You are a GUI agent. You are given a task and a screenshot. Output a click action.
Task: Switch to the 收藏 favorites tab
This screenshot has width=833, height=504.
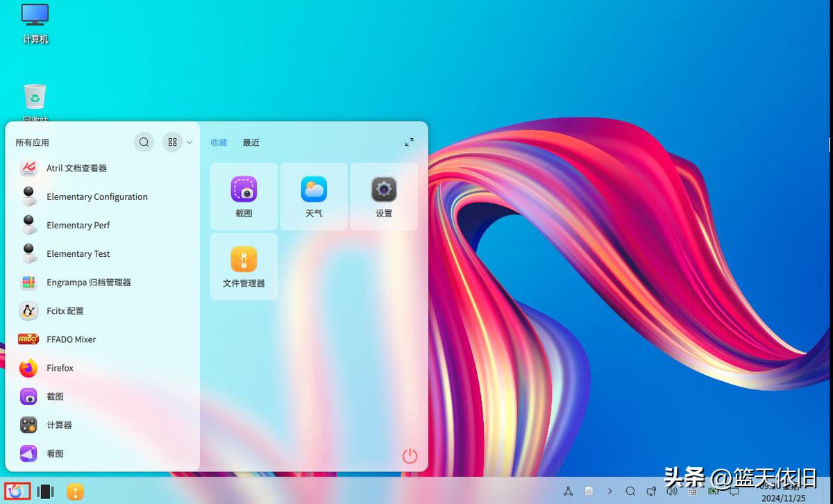coord(219,142)
